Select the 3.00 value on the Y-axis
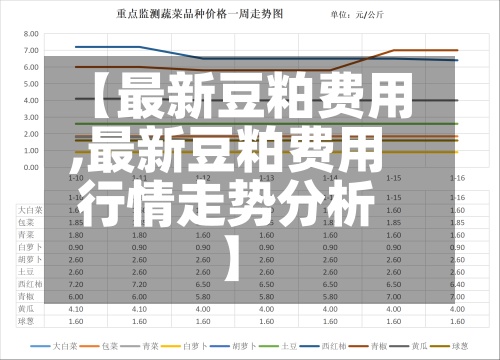Screen dimensions: 500x360 (31, 117)
